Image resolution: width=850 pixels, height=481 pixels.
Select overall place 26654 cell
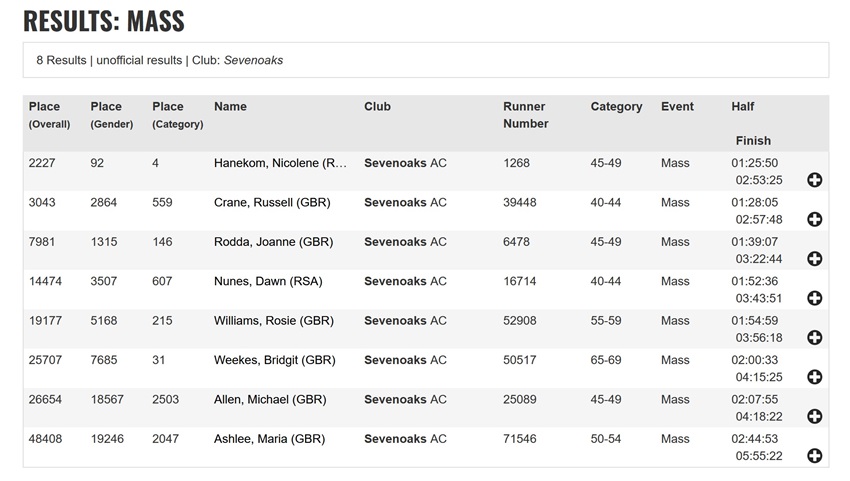45,400
